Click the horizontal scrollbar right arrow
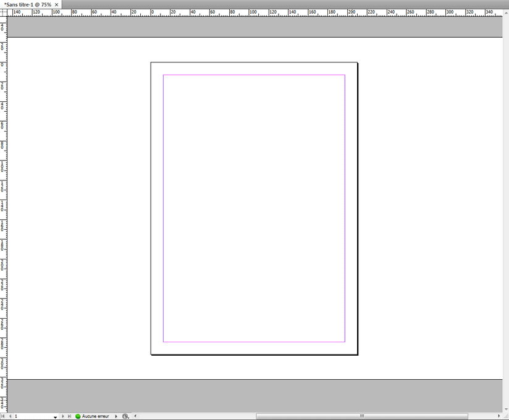 [x=499, y=416]
